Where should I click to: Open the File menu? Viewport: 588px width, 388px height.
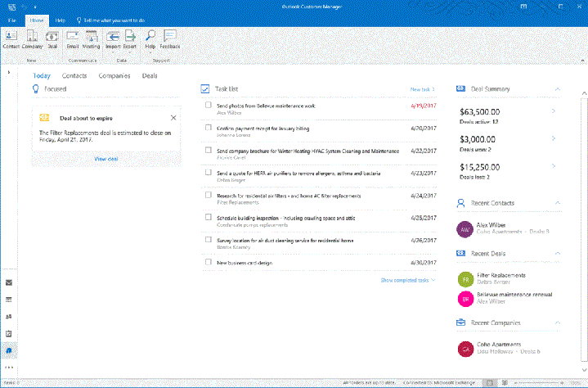pyautogui.click(x=12, y=20)
